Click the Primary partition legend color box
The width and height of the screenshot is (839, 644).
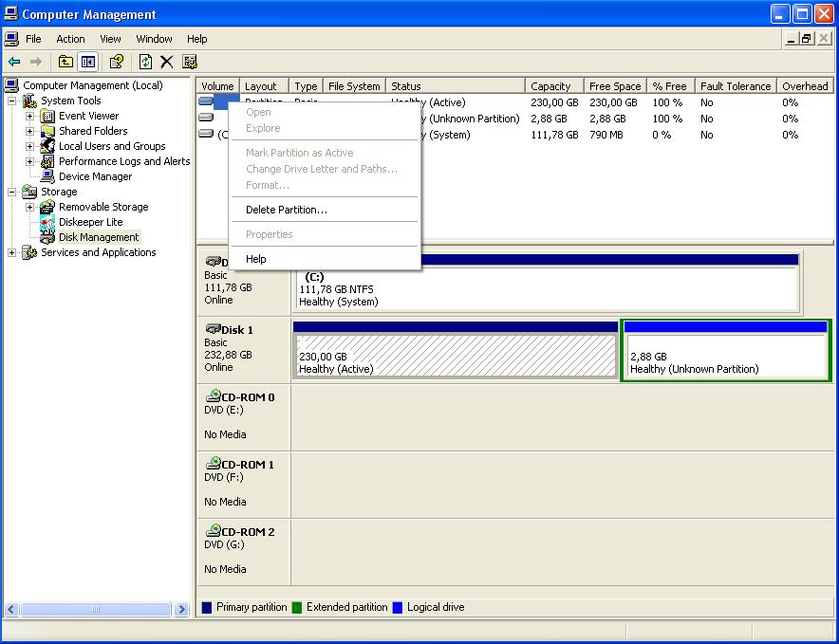(x=207, y=608)
